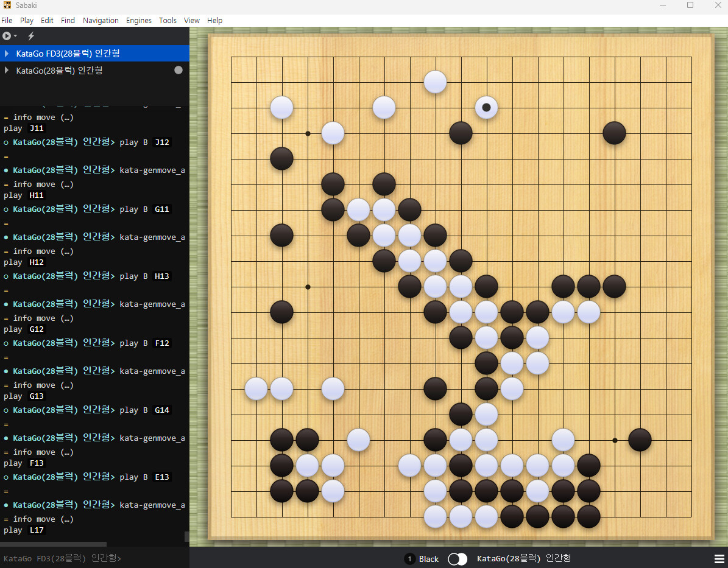Click the engine command input field
Viewport: 728px width, 568px height.
point(94,558)
